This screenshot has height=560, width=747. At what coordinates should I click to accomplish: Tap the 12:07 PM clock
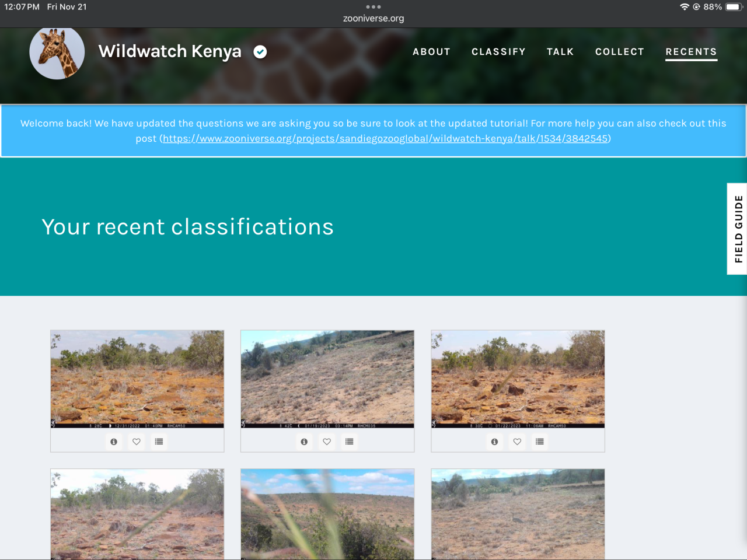point(22,7)
